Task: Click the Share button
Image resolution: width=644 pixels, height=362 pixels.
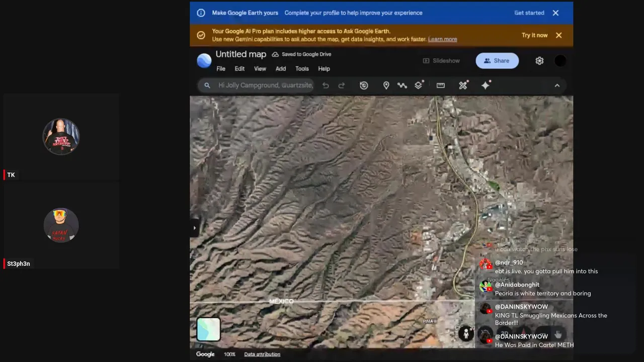Action: 497,61
